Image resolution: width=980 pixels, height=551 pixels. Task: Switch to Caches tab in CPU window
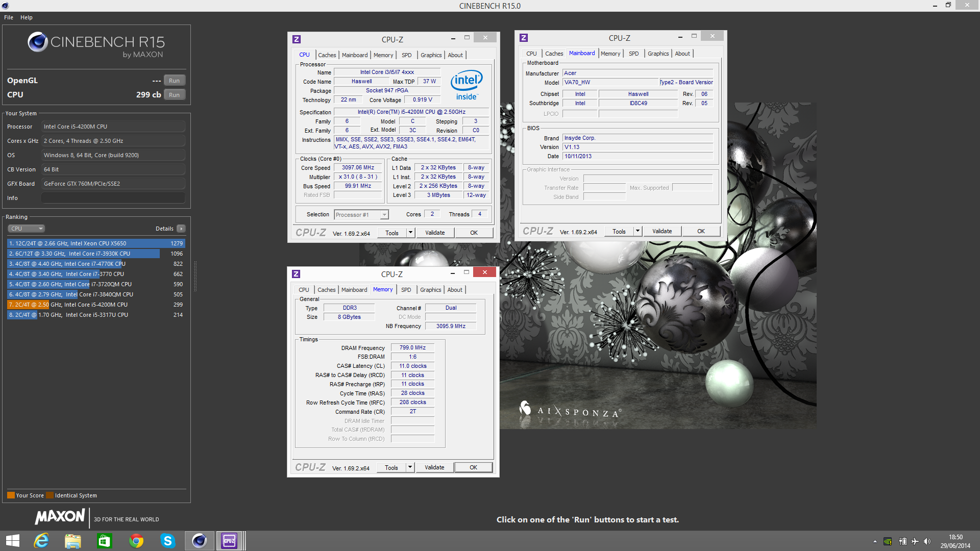tap(327, 55)
